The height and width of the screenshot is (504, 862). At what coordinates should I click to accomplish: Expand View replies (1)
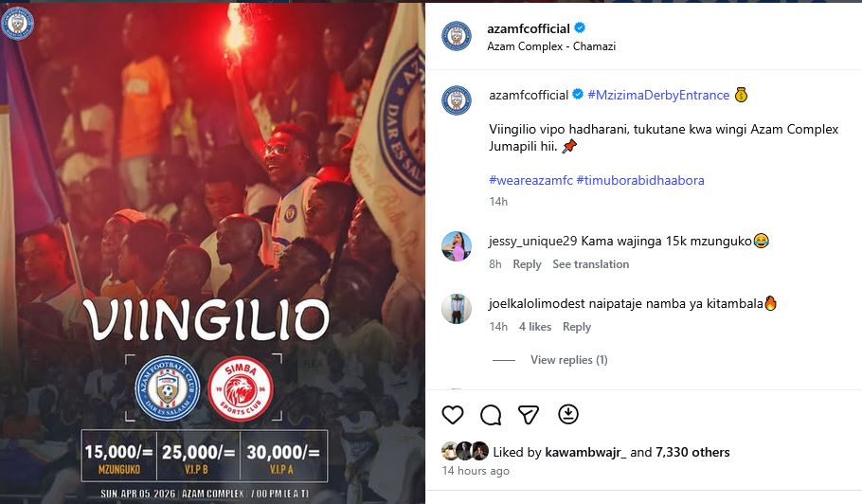(569, 359)
